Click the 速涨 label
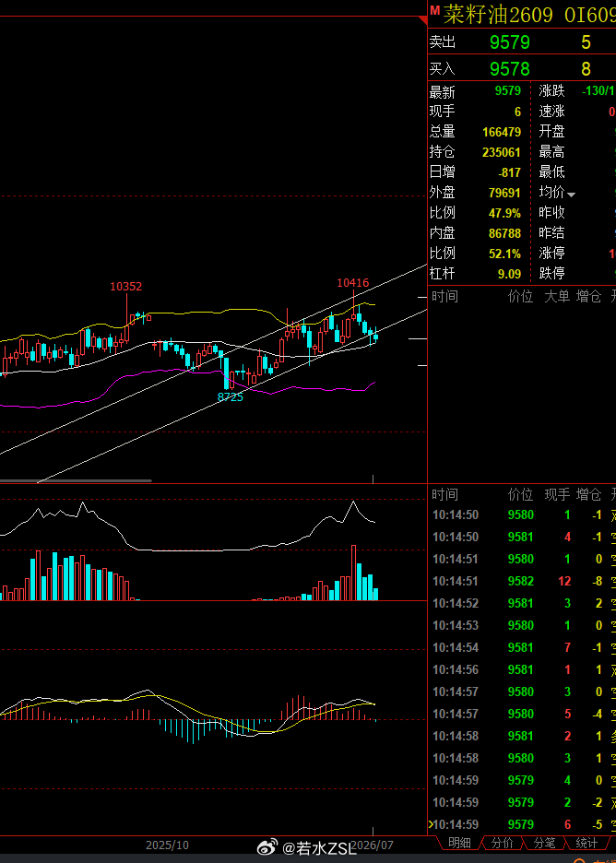This screenshot has width=616, height=863. 552,112
